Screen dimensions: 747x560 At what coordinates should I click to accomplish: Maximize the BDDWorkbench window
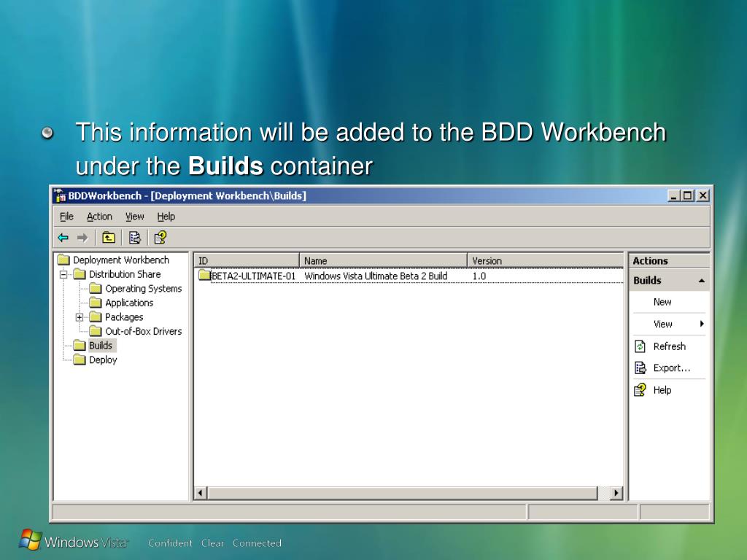tap(687, 195)
